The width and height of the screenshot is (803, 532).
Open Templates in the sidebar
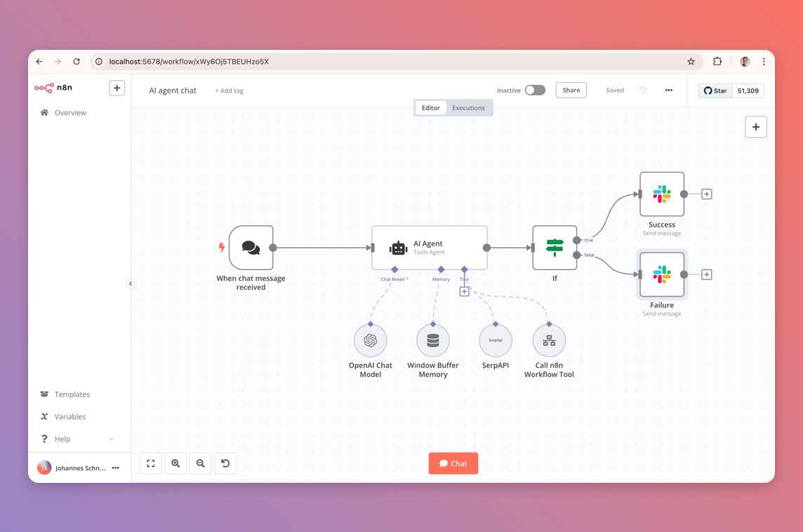72,394
